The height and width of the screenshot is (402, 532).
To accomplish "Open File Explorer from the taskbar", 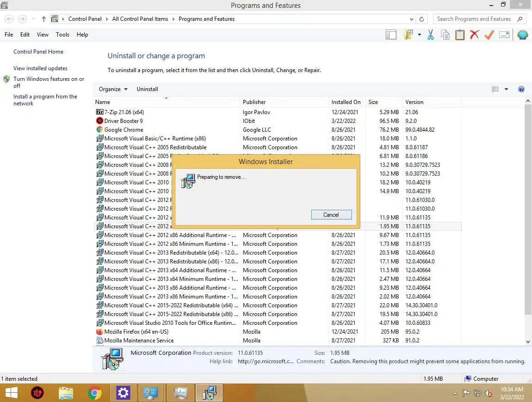I will point(66,393).
